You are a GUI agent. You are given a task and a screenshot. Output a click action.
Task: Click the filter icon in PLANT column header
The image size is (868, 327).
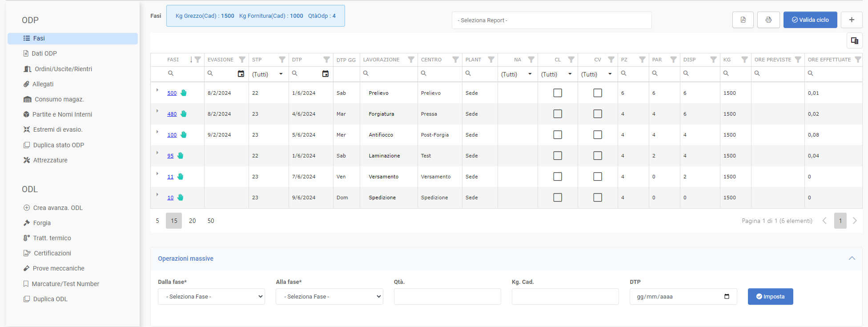[x=491, y=60]
